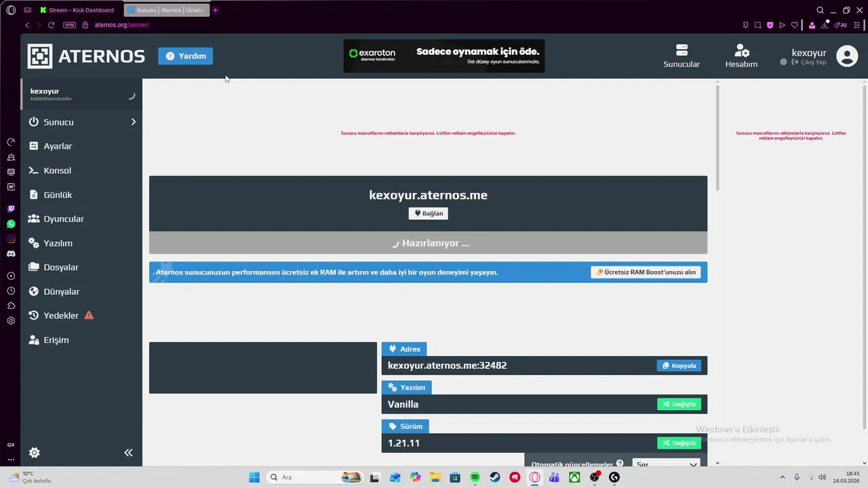Click the help icon beside Otomatik güncellemeler
Image resolution: width=868 pixels, height=488 pixels.
(620, 464)
